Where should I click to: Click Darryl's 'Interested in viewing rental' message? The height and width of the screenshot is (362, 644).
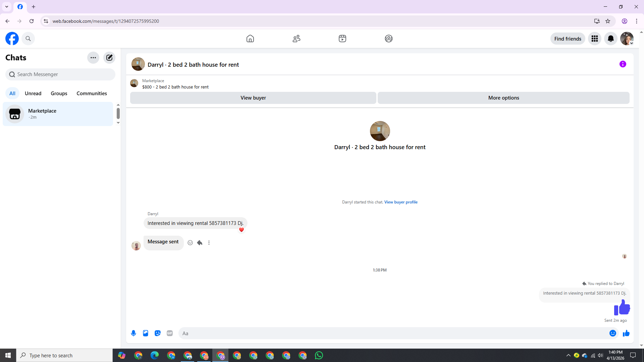pos(196,223)
